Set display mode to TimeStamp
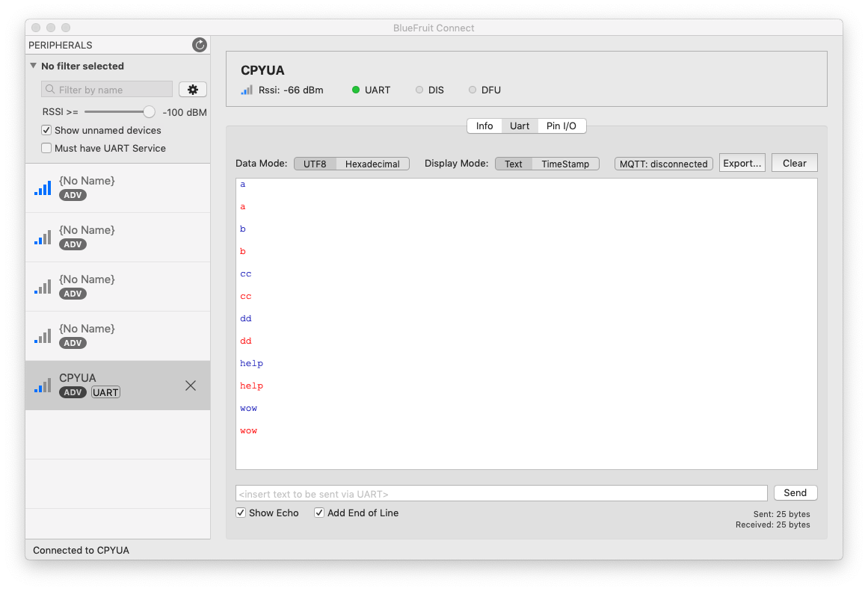868x591 pixels. [565, 164]
